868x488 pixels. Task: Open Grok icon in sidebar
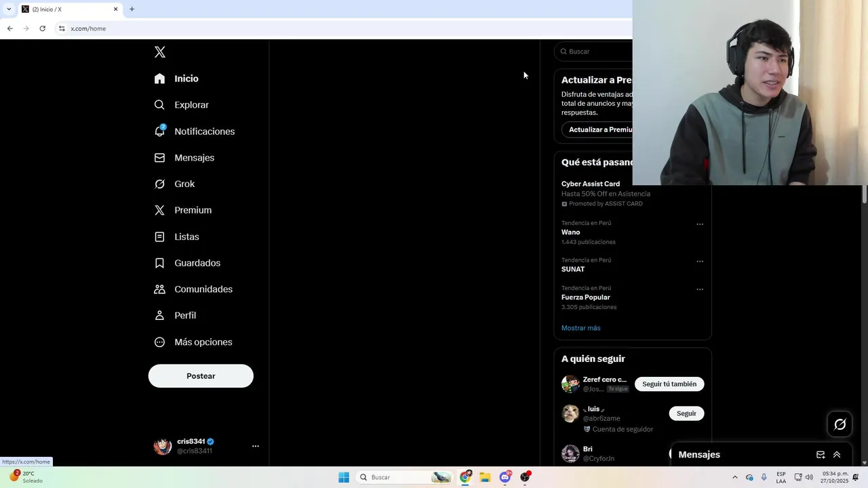pyautogui.click(x=159, y=184)
